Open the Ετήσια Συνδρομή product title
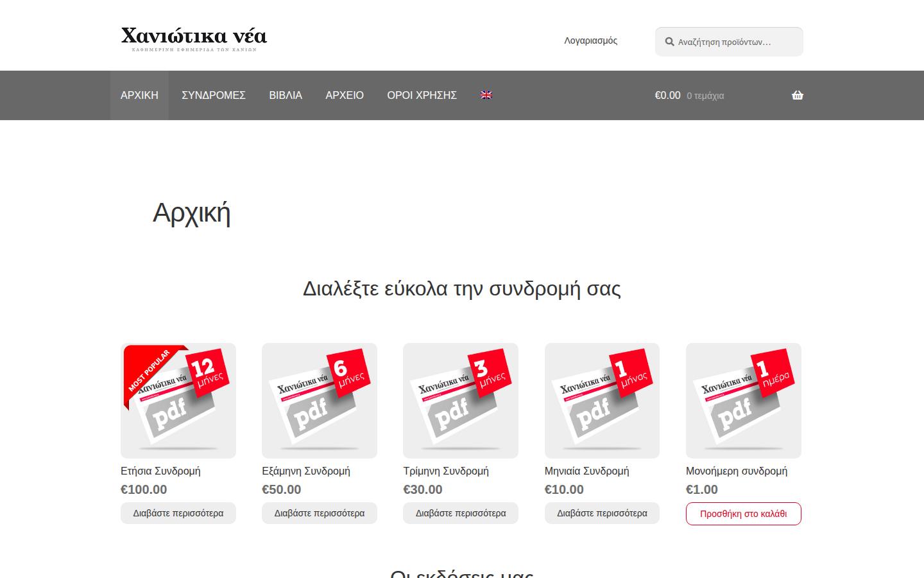The height and width of the screenshot is (578, 924). tap(160, 471)
